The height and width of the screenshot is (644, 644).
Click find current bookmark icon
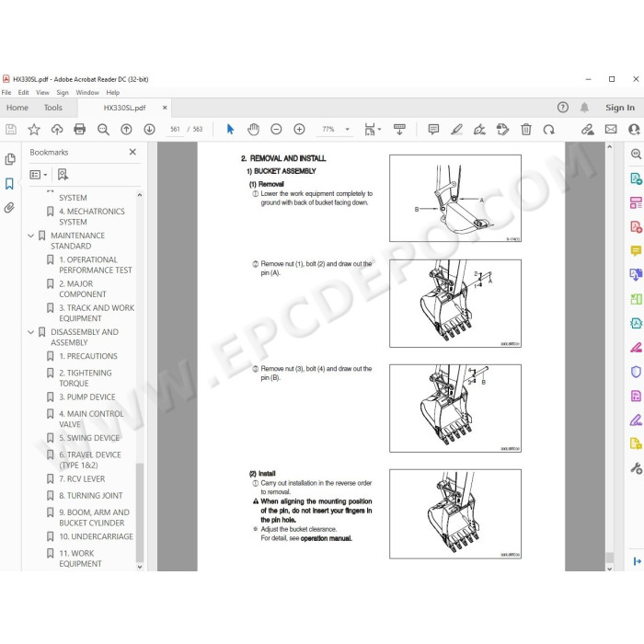63,175
